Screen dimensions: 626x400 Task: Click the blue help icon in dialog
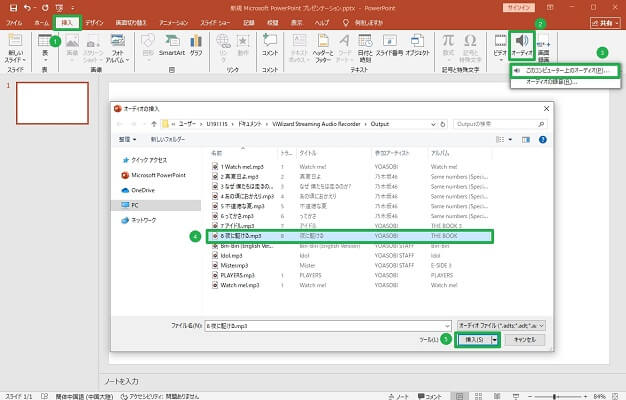543,139
